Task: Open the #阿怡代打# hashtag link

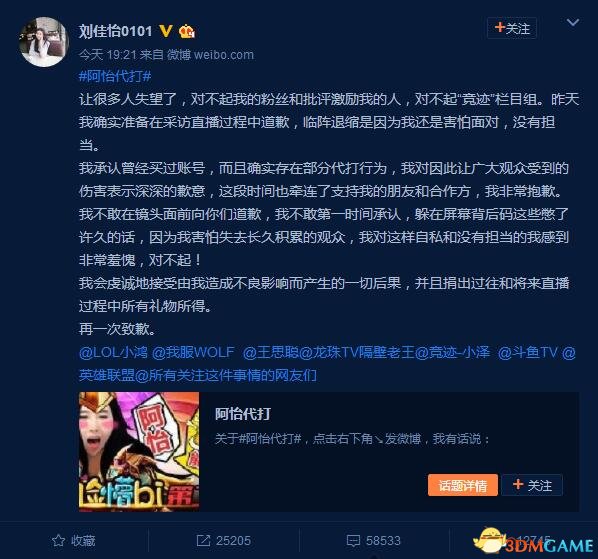Action: tap(115, 76)
